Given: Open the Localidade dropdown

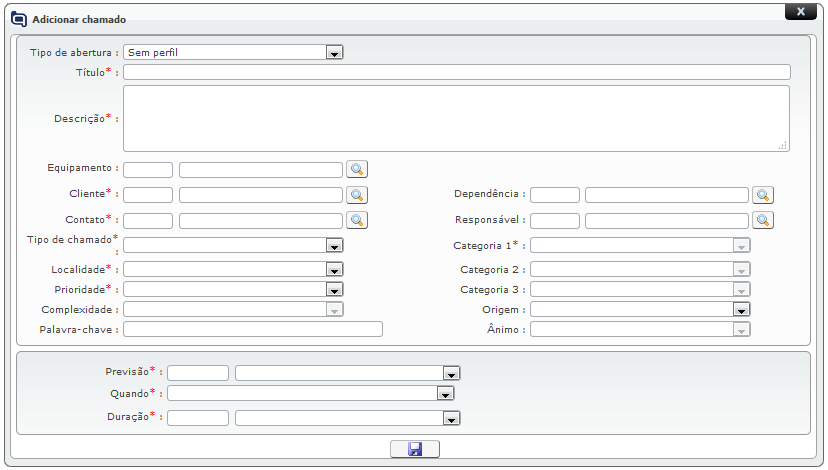Looking at the screenshot, I should pos(233,269).
